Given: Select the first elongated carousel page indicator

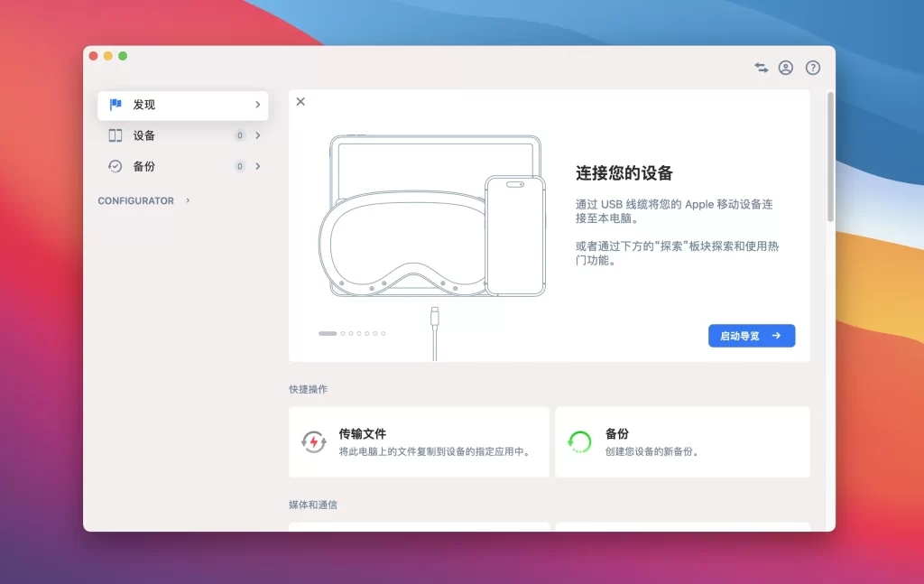Looking at the screenshot, I should coord(328,333).
